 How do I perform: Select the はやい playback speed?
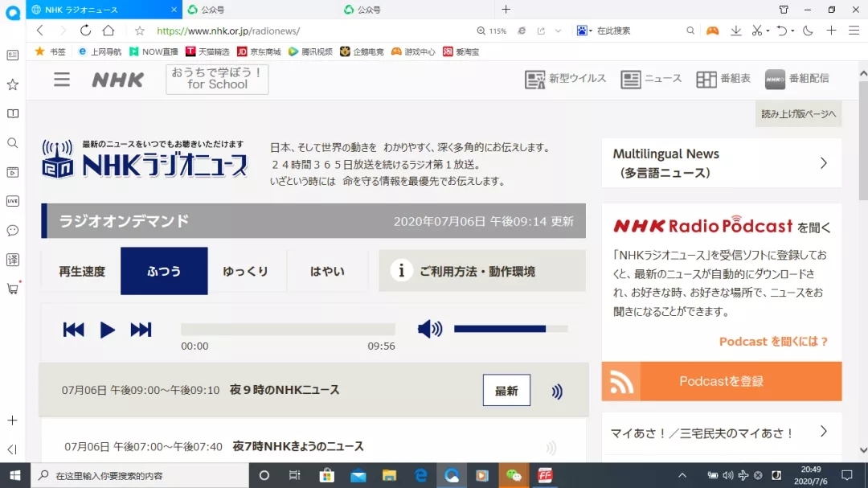326,271
